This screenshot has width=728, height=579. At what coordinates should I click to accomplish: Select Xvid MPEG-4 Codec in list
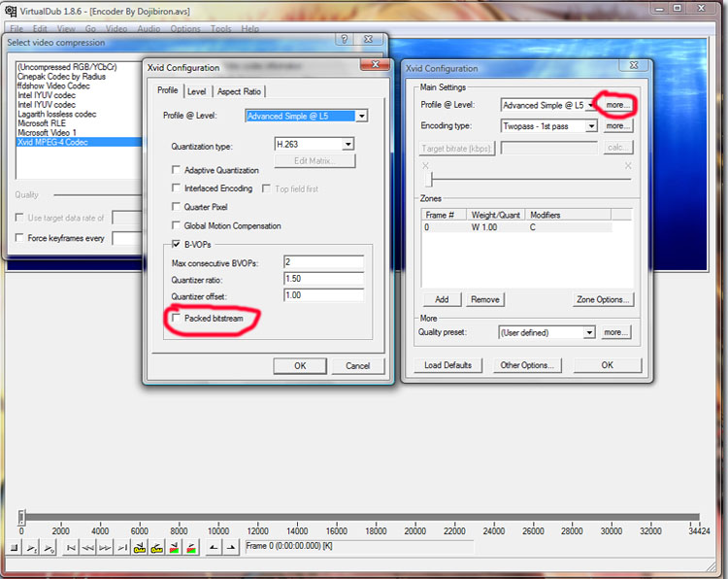coord(79,142)
